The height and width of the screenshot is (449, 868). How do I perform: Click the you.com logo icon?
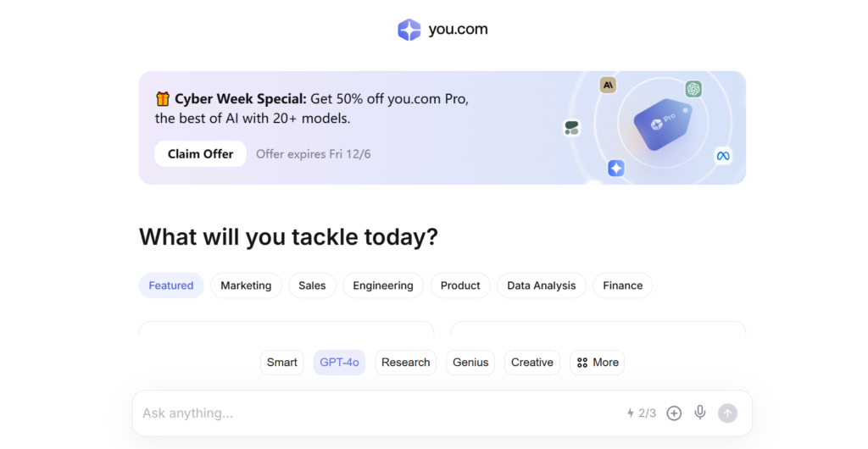pos(409,30)
